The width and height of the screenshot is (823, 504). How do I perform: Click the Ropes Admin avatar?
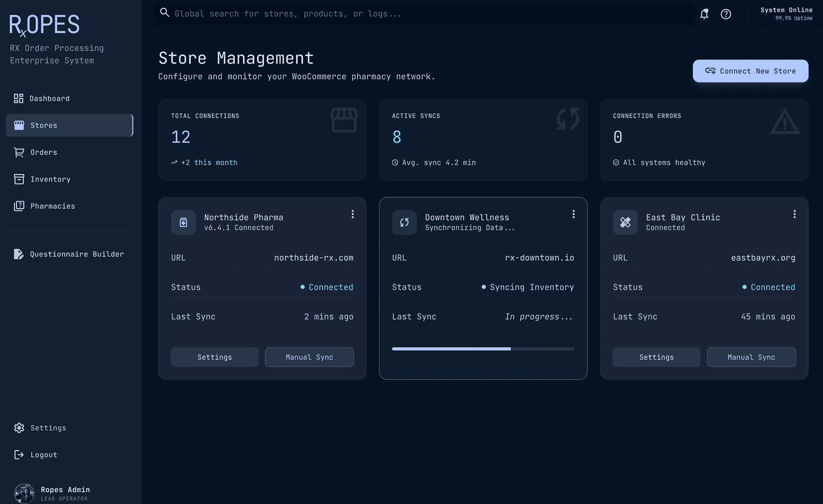pyautogui.click(x=24, y=493)
